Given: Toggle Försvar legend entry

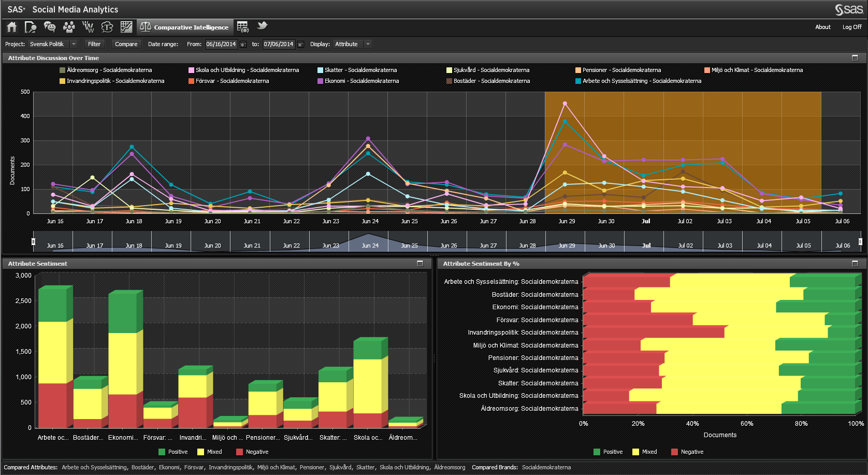Looking at the screenshot, I should point(228,81).
